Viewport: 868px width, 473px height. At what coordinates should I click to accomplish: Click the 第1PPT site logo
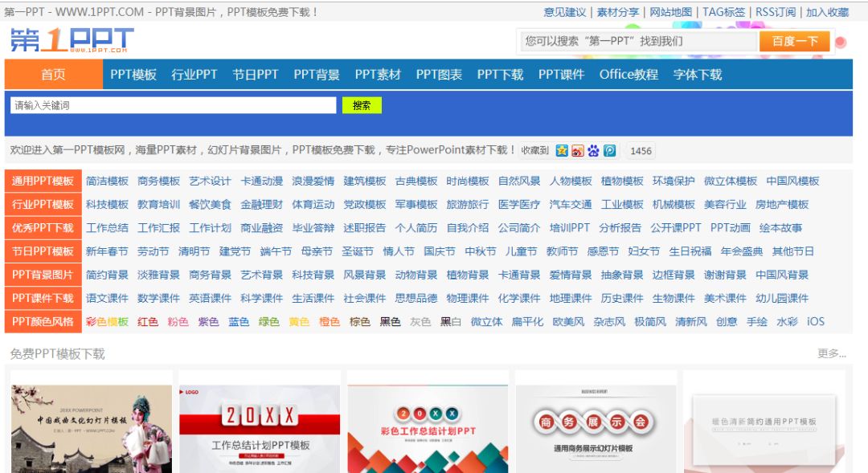72,40
